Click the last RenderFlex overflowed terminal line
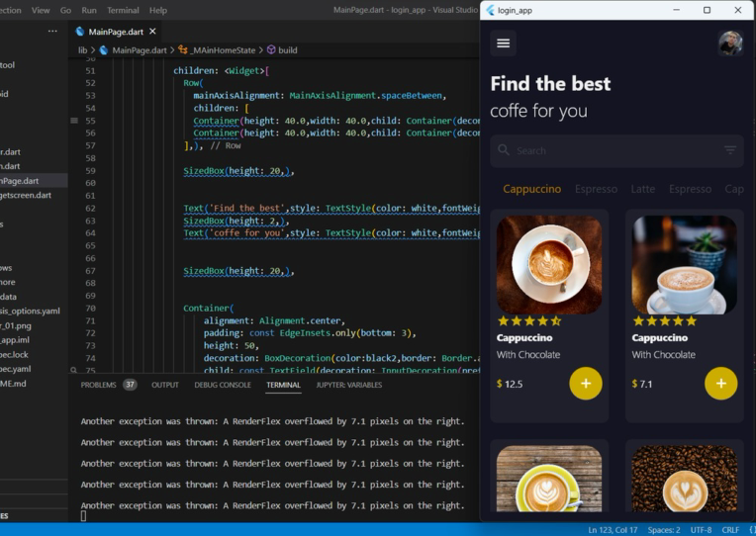 (272, 505)
